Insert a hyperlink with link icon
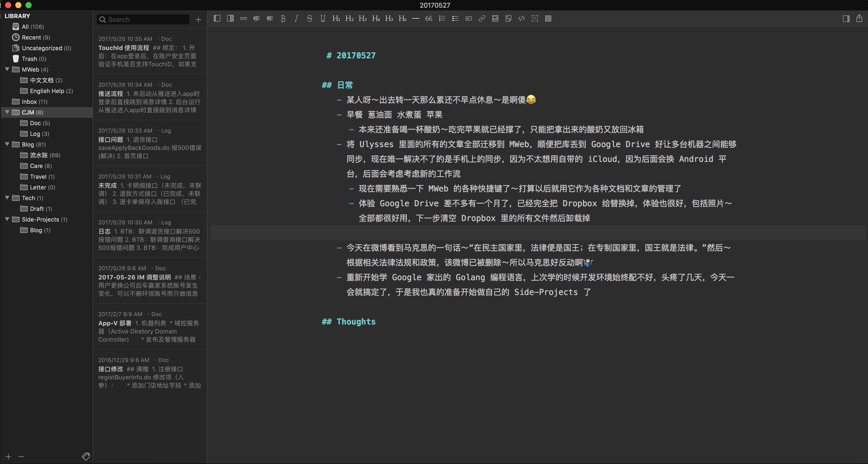Viewport: 868px width, 464px height. pyautogui.click(x=482, y=19)
